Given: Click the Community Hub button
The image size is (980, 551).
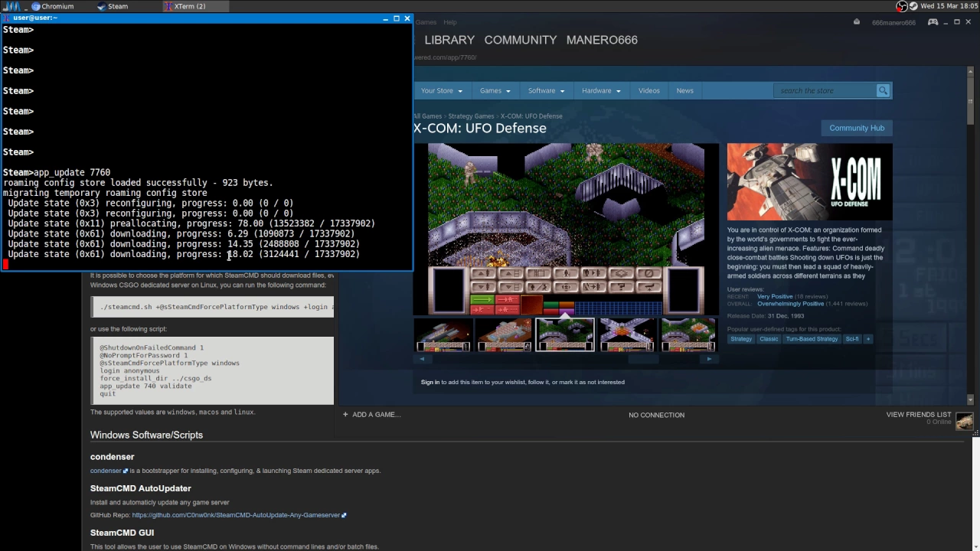Looking at the screenshot, I should (856, 128).
